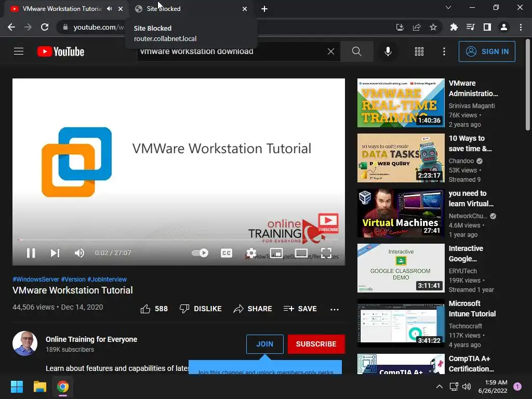Enter full screen mode
The width and height of the screenshot is (532, 399).
[x=326, y=253]
